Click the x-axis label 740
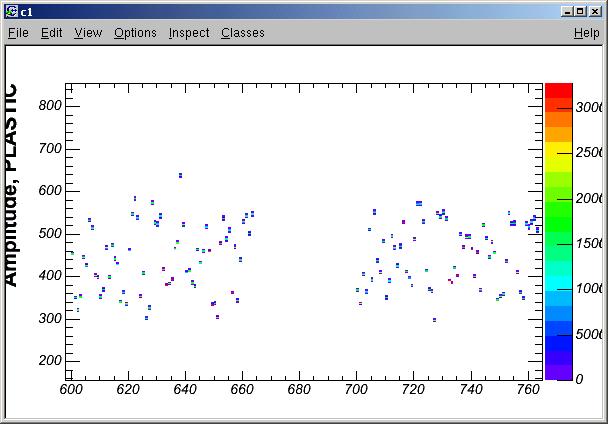Image resolution: width=608 pixels, height=424 pixels. pyautogui.click(x=471, y=389)
